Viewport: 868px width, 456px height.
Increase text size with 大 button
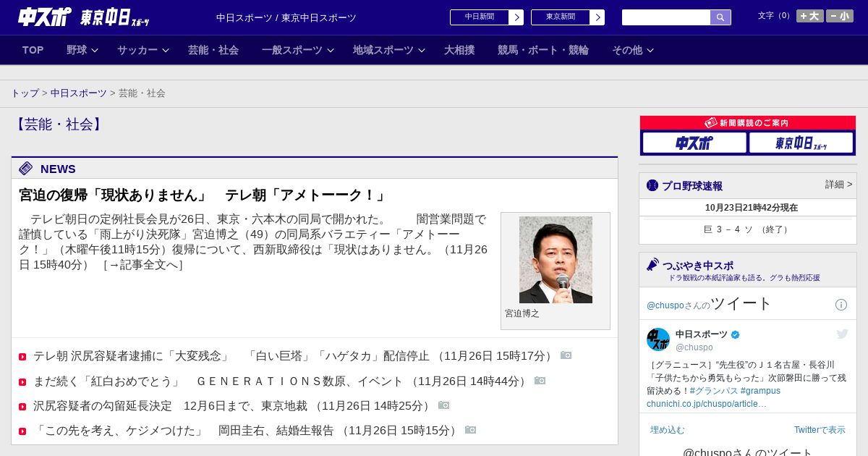[x=810, y=16]
